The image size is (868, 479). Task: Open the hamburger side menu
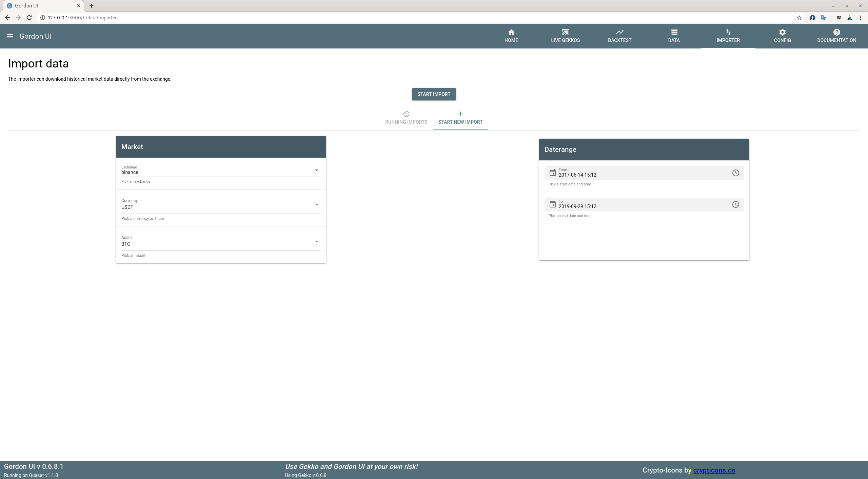point(10,36)
